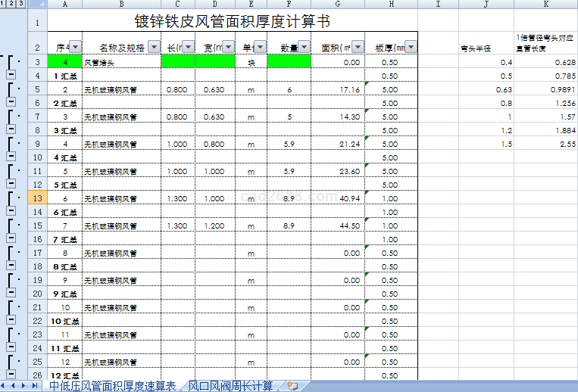
Task: Click the insert new worksheet icon
Action: 292,386
